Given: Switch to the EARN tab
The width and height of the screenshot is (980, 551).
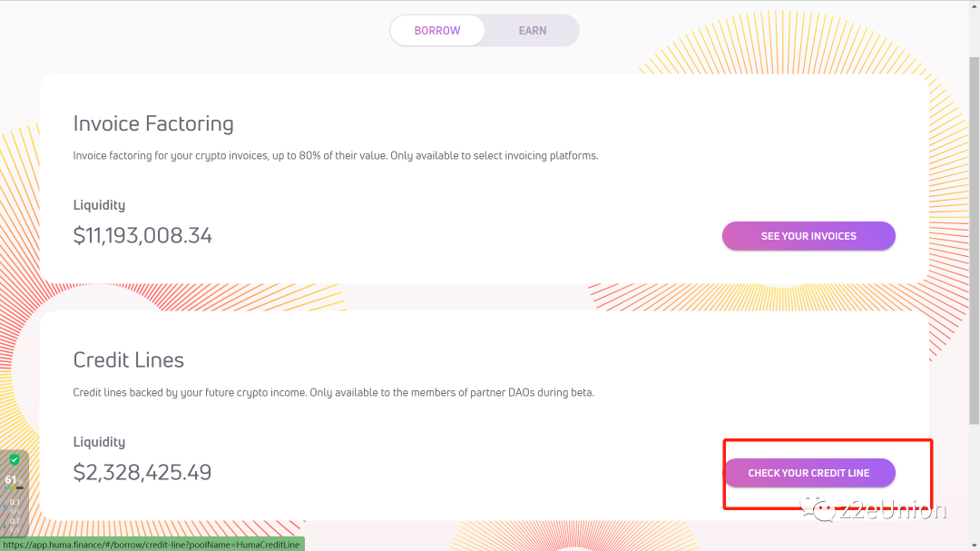Looking at the screenshot, I should 533,31.
